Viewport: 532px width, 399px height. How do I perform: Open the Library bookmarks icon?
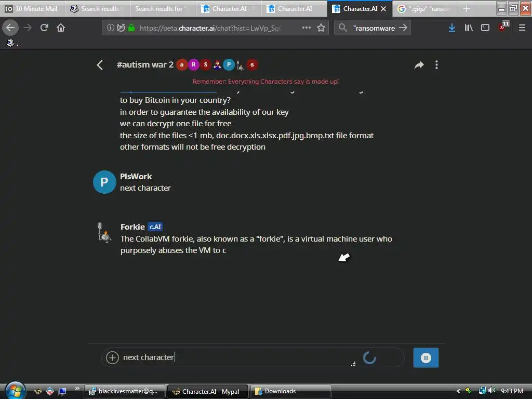469,28
